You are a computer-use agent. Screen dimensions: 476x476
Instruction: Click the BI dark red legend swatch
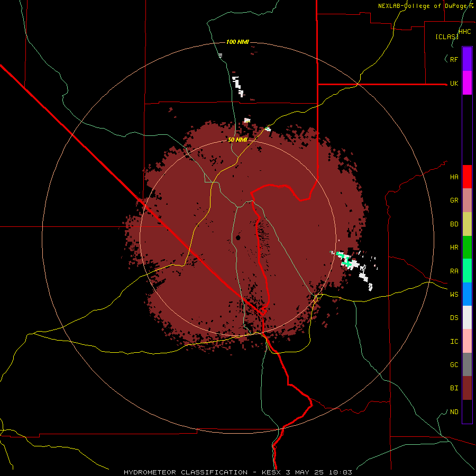467,388
